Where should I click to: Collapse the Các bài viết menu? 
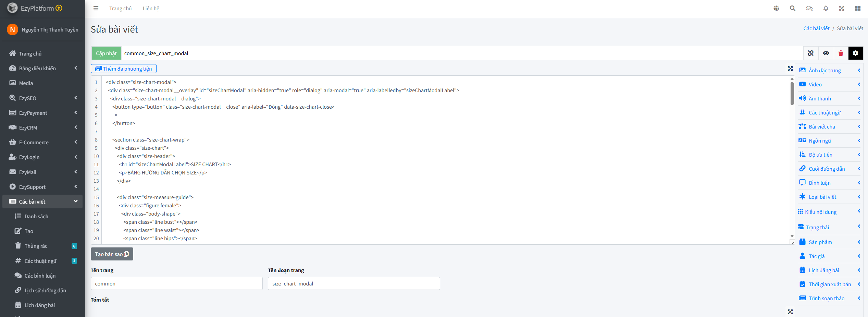click(42, 202)
